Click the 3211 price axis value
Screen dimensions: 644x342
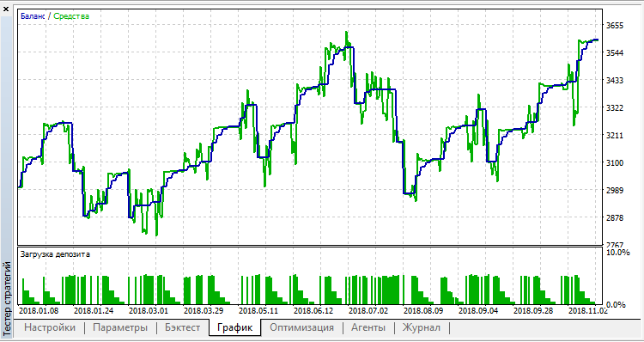615,135
